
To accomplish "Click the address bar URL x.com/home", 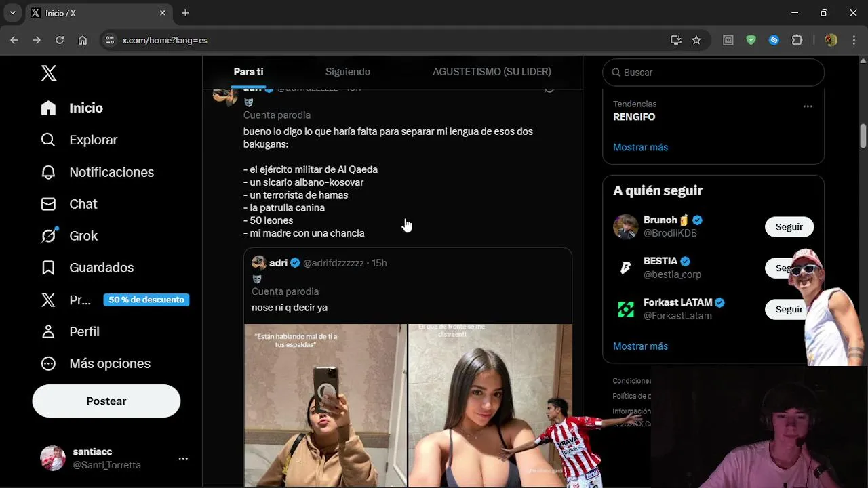I will click(x=165, y=41).
